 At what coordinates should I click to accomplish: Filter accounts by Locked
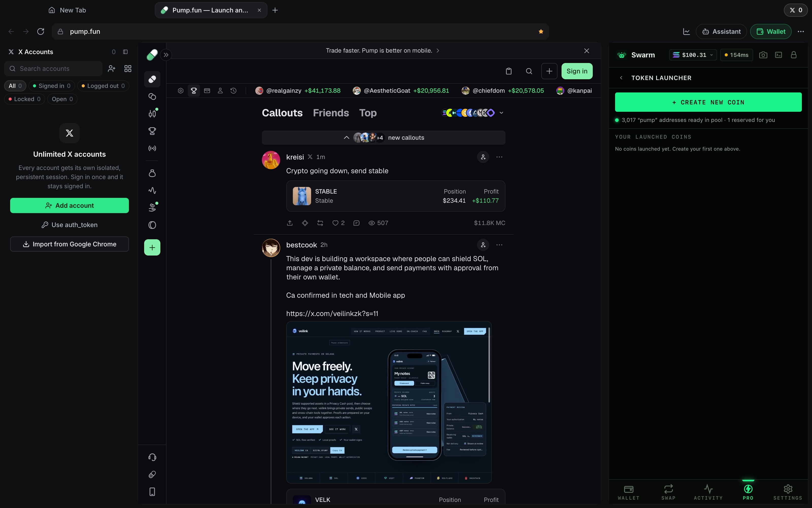pos(25,99)
